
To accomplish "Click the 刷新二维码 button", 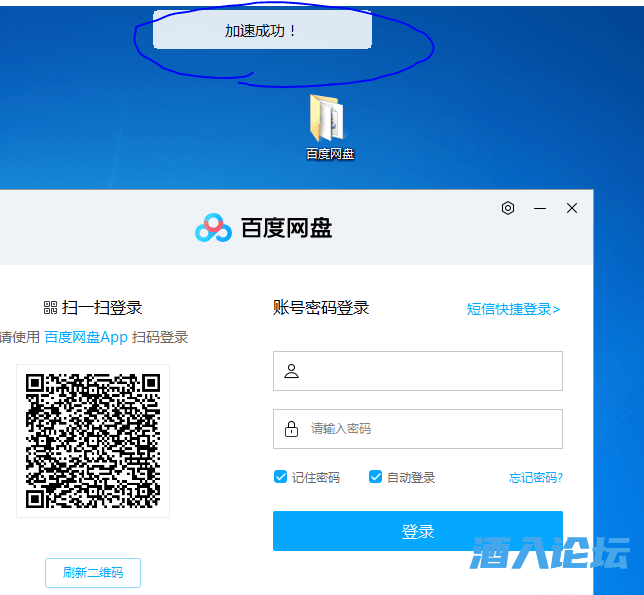I will coord(93,572).
